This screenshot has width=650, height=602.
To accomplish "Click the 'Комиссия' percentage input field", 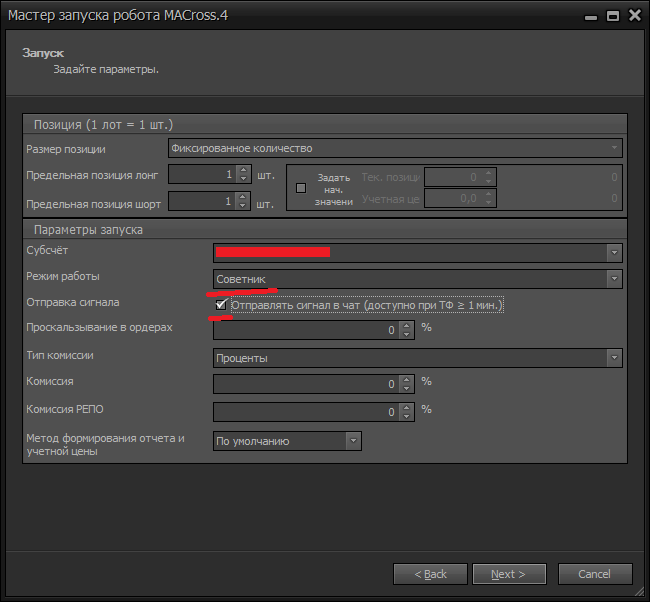I will (x=305, y=384).
